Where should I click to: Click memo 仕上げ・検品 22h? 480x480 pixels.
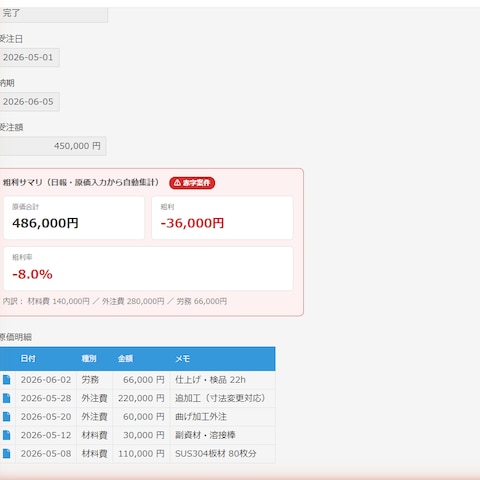click(210, 380)
